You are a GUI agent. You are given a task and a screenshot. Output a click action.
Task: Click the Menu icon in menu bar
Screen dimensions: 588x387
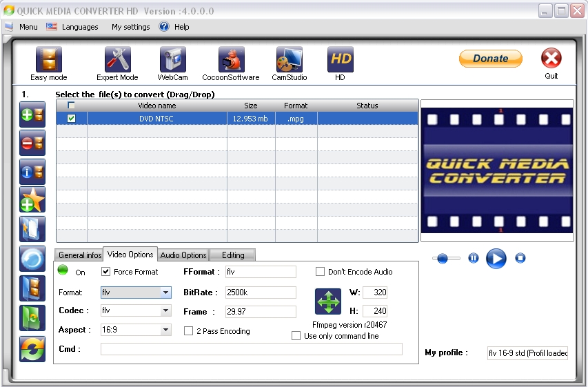point(9,27)
